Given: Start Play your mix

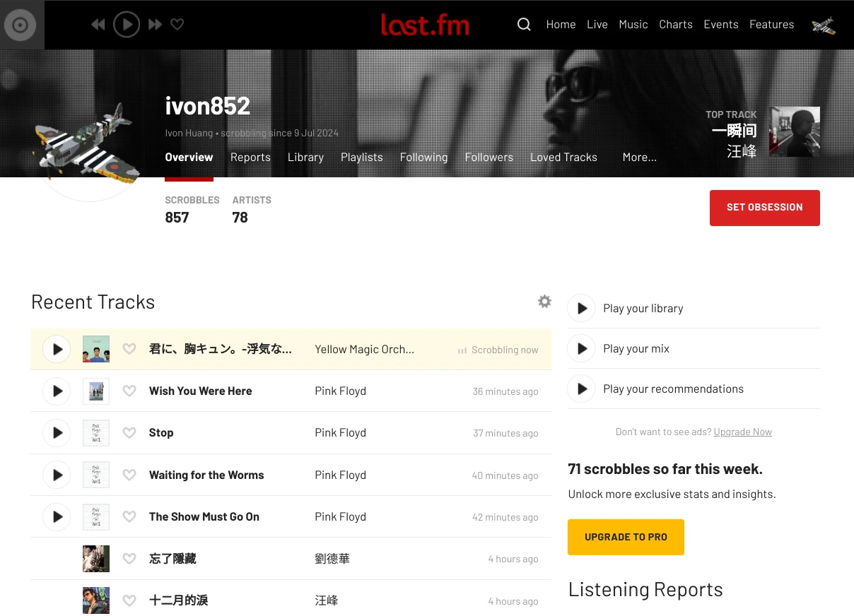Looking at the screenshot, I should tap(581, 349).
